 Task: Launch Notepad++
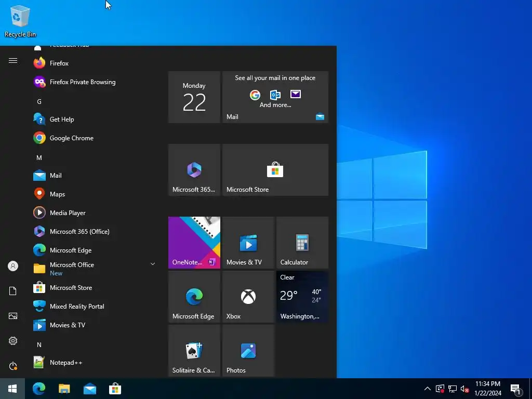click(95, 362)
